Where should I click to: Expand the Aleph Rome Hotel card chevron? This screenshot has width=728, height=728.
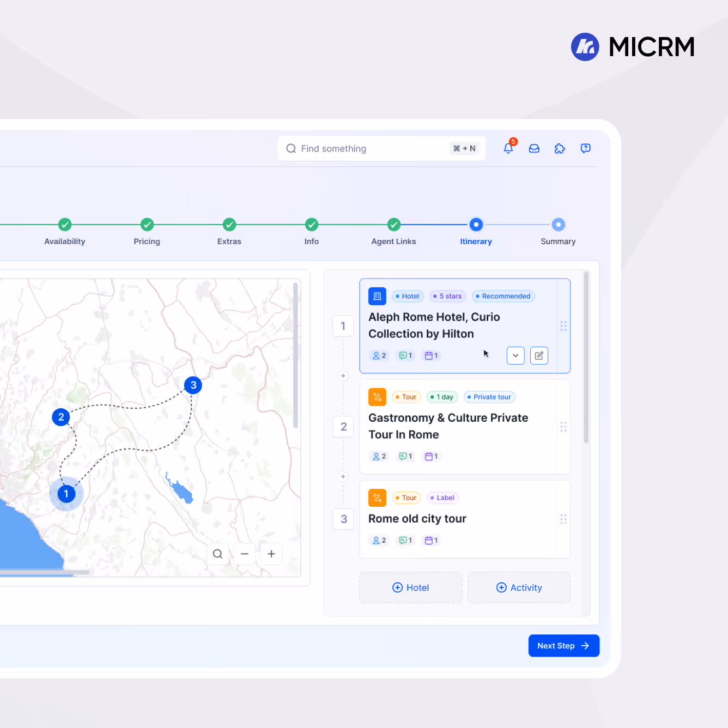[515, 355]
